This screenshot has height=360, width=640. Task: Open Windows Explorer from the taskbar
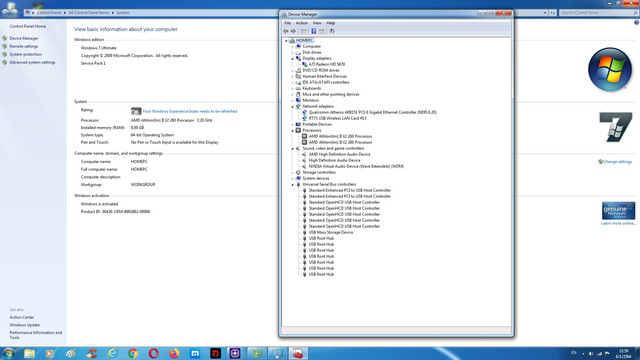pos(29,353)
